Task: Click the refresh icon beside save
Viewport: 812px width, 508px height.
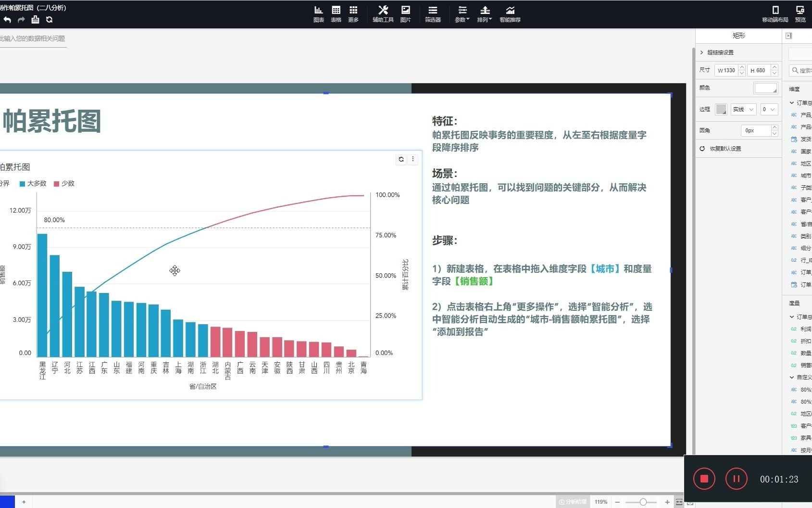Action: [49, 20]
